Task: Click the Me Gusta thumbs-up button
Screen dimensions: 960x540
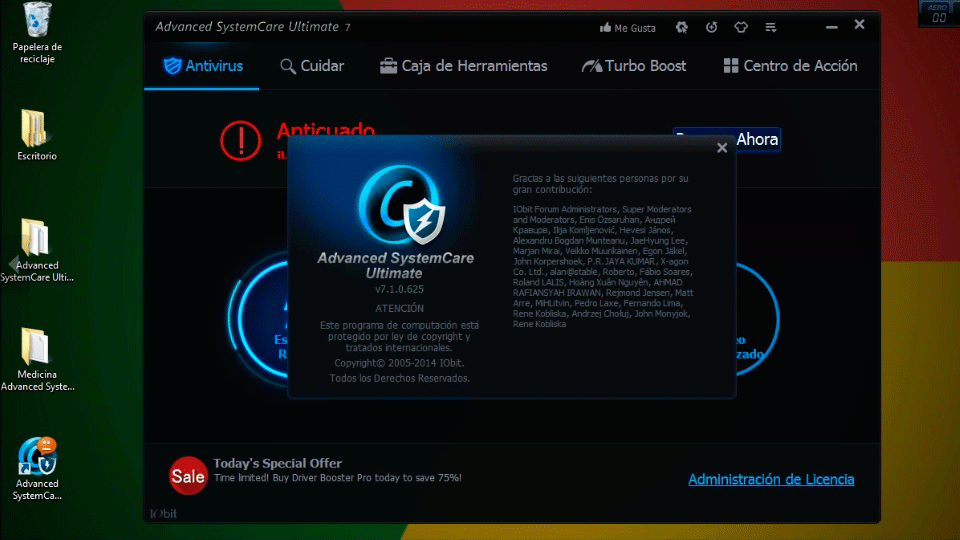Action: (x=628, y=28)
